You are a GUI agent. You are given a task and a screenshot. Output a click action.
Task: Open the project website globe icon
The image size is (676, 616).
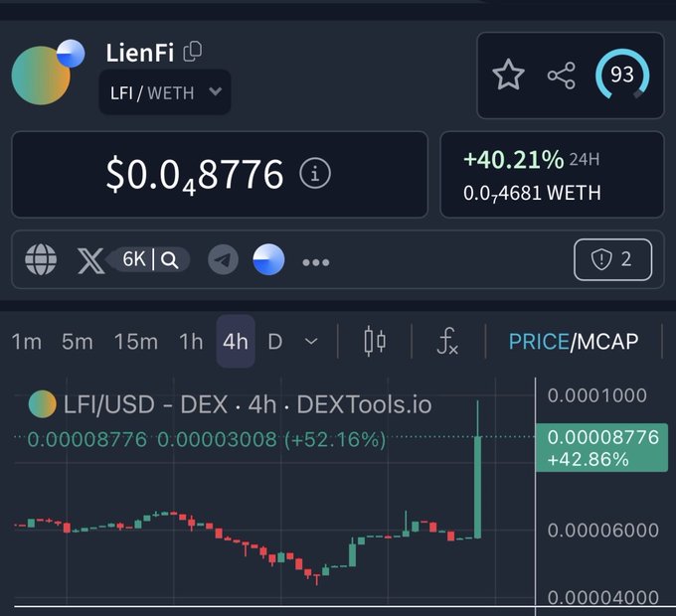[x=41, y=259]
